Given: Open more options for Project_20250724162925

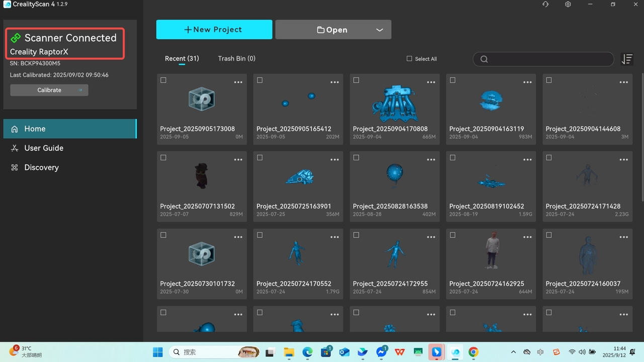Looking at the screenshot, I should coord(527,237).
